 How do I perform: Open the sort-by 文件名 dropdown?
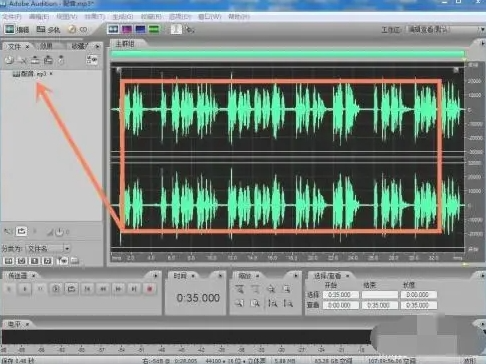48,248
